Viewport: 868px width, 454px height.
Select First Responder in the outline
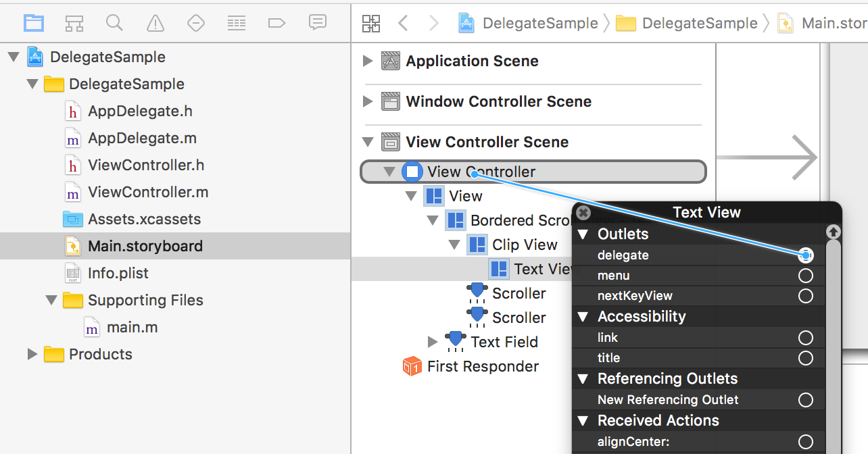coord(483,366)
